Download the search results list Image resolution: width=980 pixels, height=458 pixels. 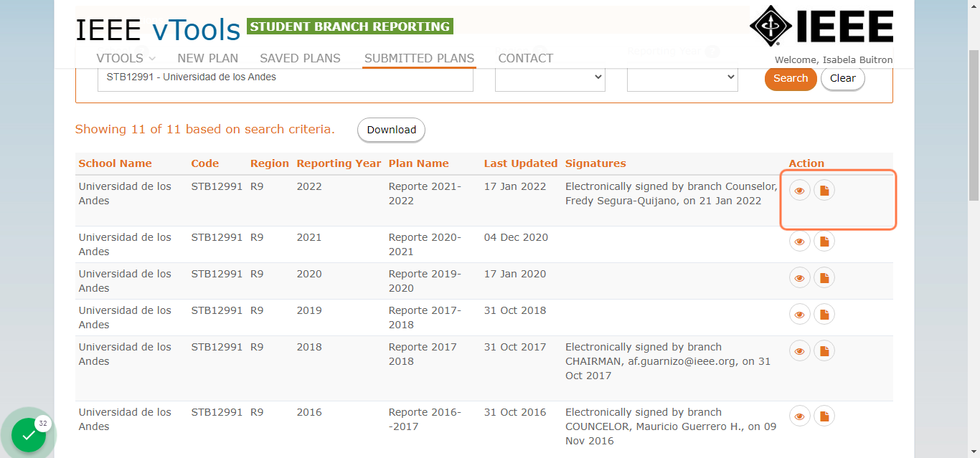coord(392,130)
